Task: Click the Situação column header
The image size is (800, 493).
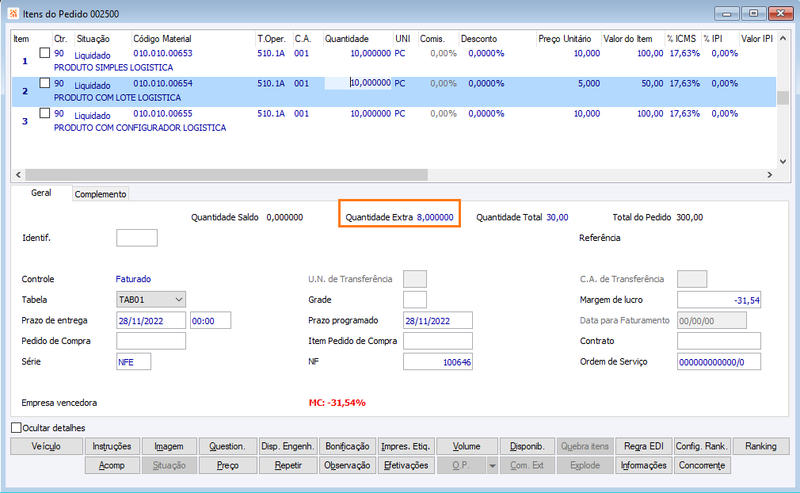Action: (93, 39)
